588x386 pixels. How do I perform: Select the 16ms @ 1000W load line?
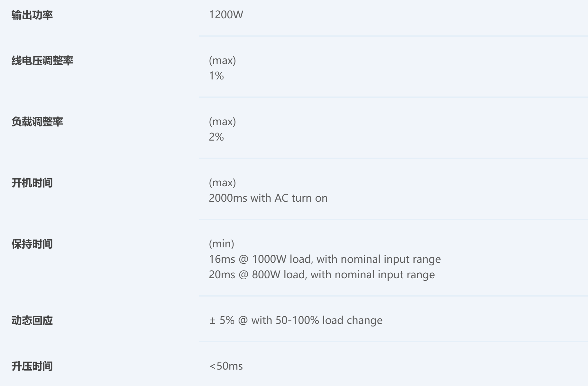click(x=325, y=259)
